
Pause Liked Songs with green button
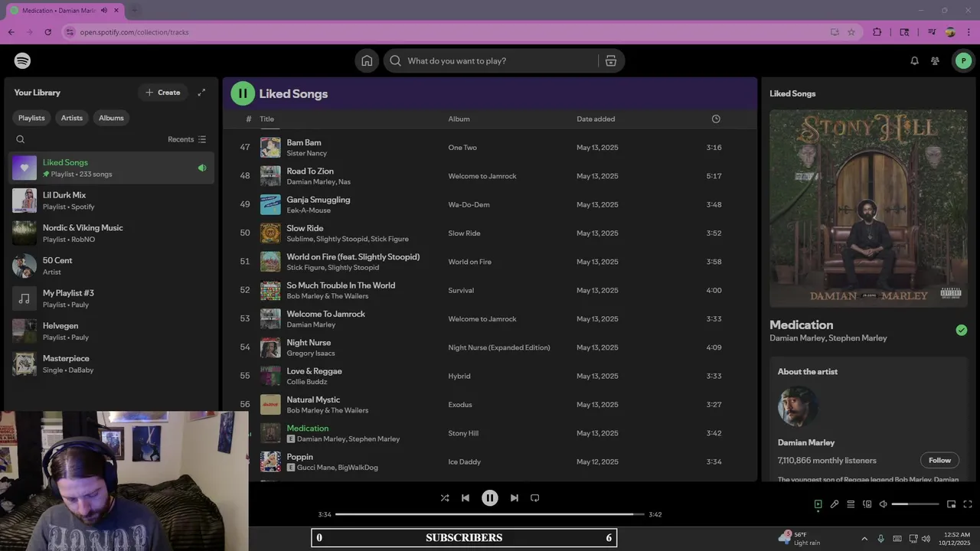click(243, 93)
